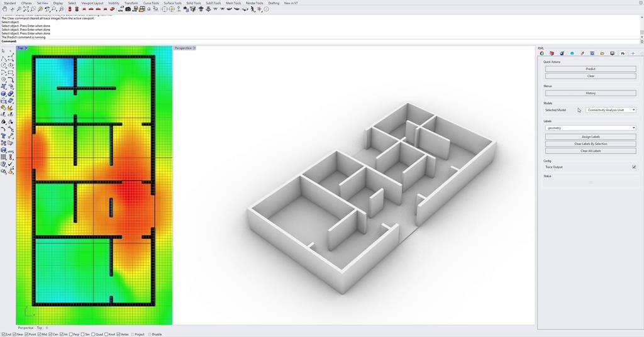Open the Perspective viewport title menu arrow
The height and width of the screenshot is (337, 644).
pos(194,48)
